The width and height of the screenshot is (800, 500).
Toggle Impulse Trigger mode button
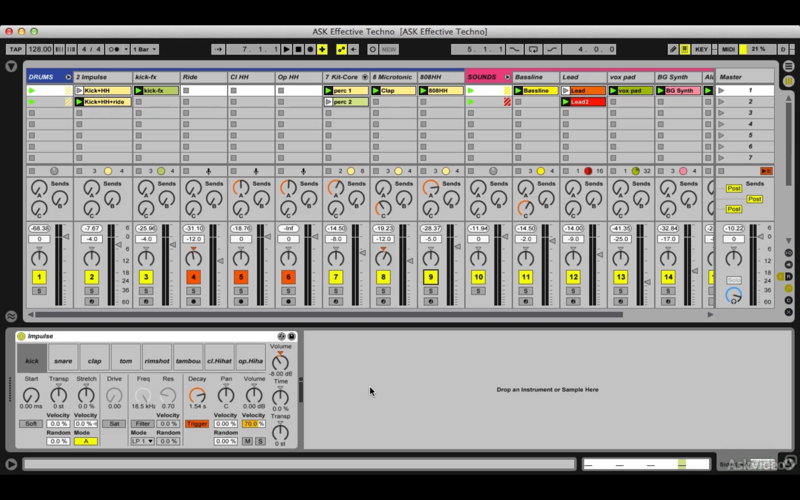click(197, 424)
